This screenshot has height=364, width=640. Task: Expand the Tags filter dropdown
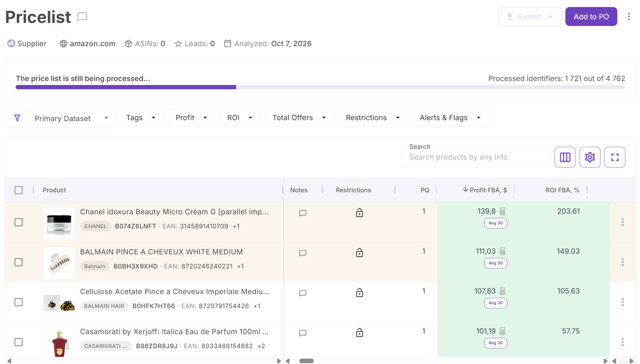coord(141,118)
